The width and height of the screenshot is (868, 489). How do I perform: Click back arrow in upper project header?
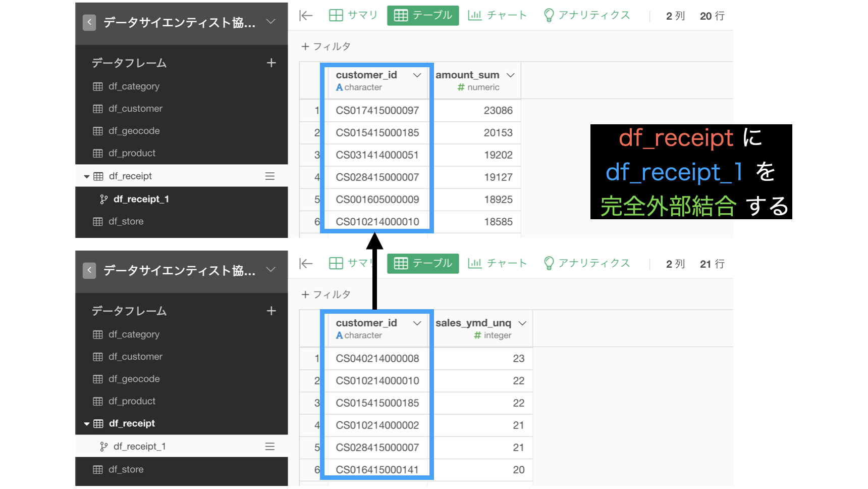click(89, 23)
